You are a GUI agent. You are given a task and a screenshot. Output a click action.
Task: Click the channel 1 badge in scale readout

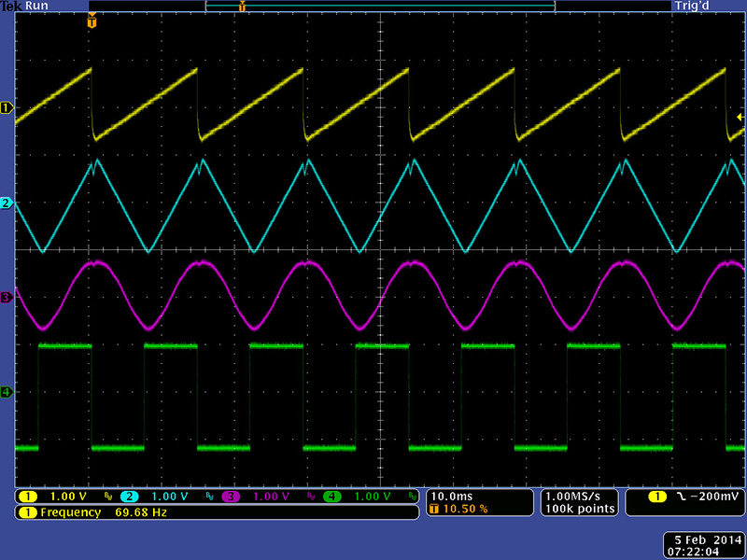tap(29, 497)
